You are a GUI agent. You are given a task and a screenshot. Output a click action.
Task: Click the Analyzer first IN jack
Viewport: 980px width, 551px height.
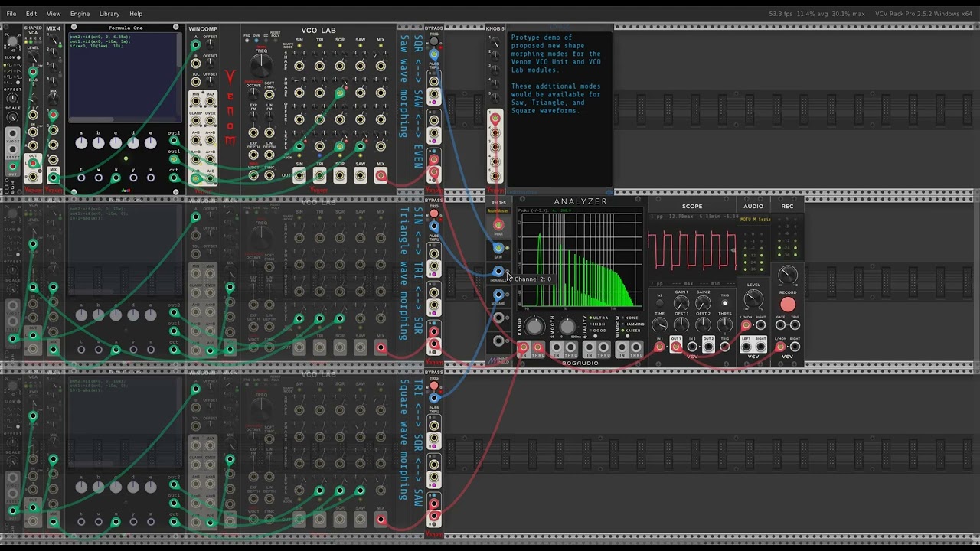[523, 347]
